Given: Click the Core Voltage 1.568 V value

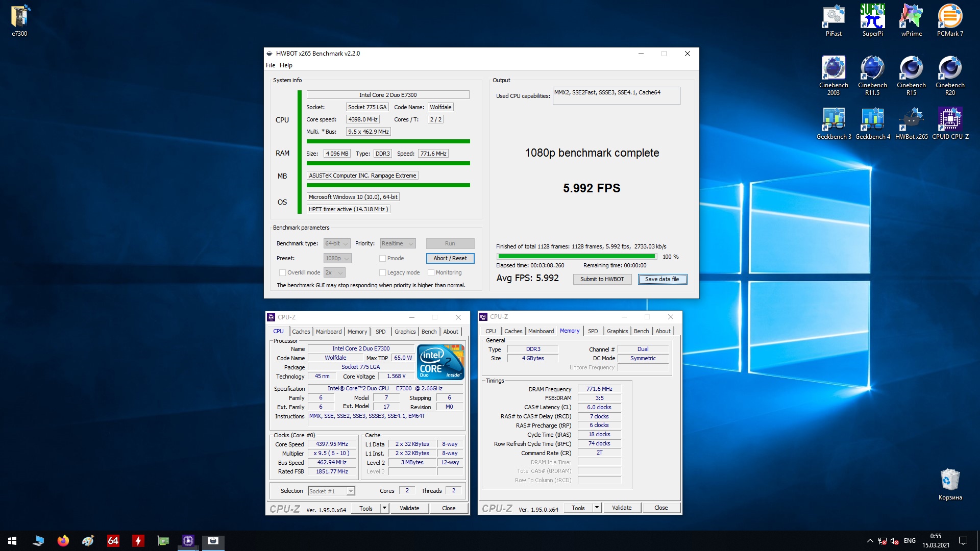Looking at the screenshot, I should pyautogui.click(x=396, y=377).
